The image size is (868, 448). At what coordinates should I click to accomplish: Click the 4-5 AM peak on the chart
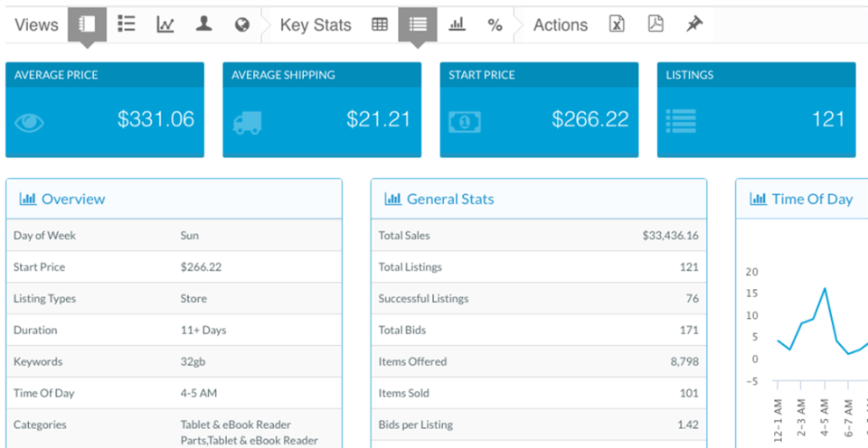click(825, 288)
